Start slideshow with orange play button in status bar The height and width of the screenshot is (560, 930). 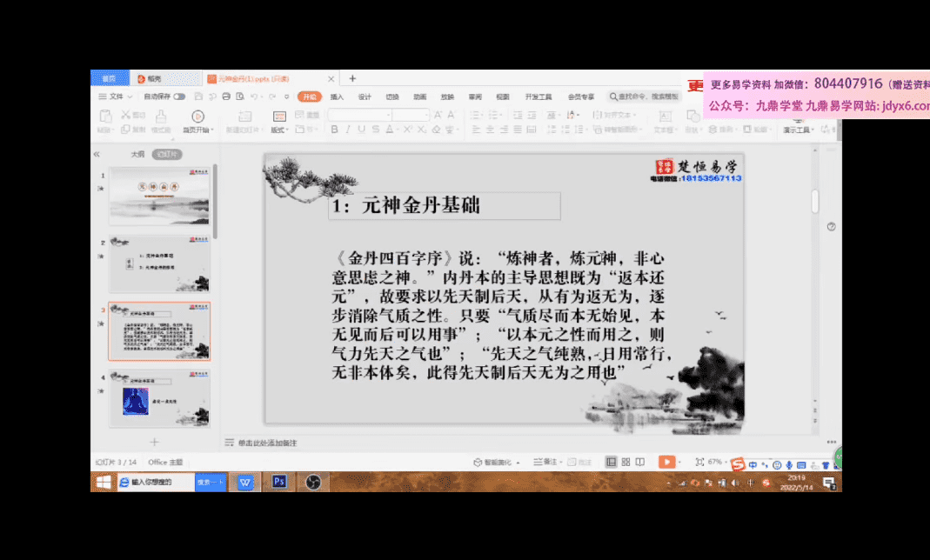[x=666, y=462]
